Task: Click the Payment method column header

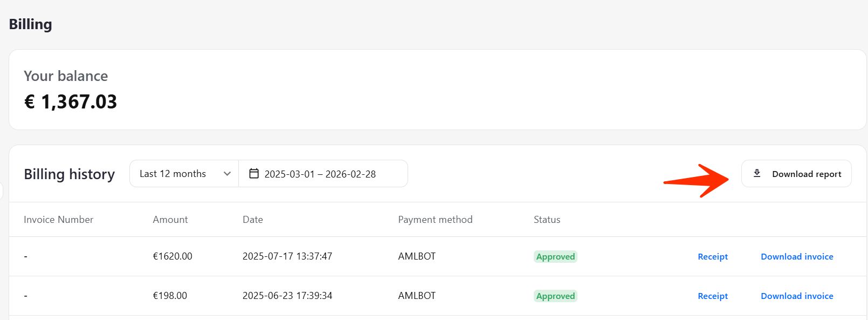Action: (435, 220)
